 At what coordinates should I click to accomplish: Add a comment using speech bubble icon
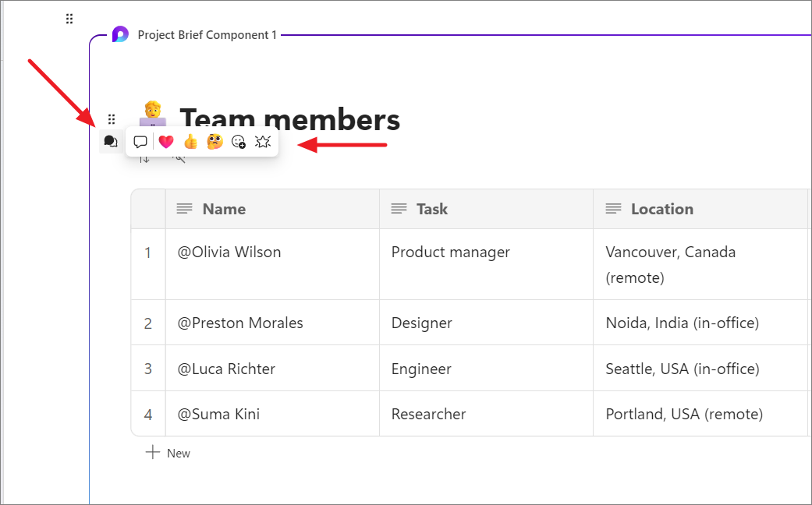click(x=140, y=142)
